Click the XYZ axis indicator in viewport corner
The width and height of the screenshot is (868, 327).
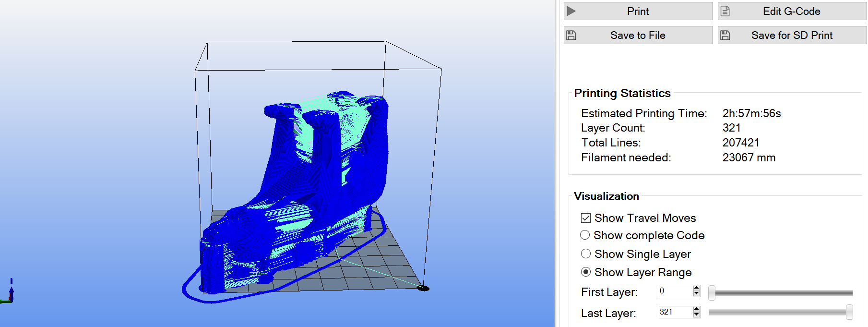point(8,292)
